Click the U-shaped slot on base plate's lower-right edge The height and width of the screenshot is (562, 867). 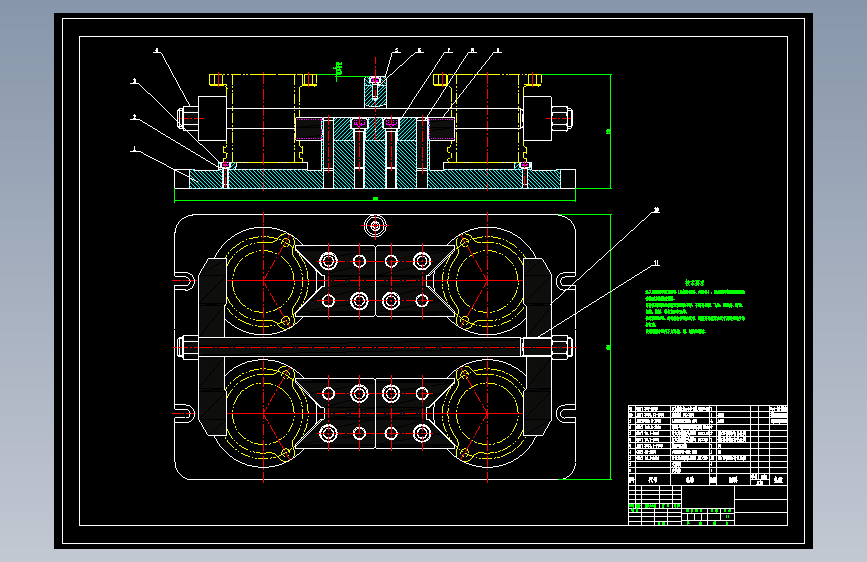point(566,413)
